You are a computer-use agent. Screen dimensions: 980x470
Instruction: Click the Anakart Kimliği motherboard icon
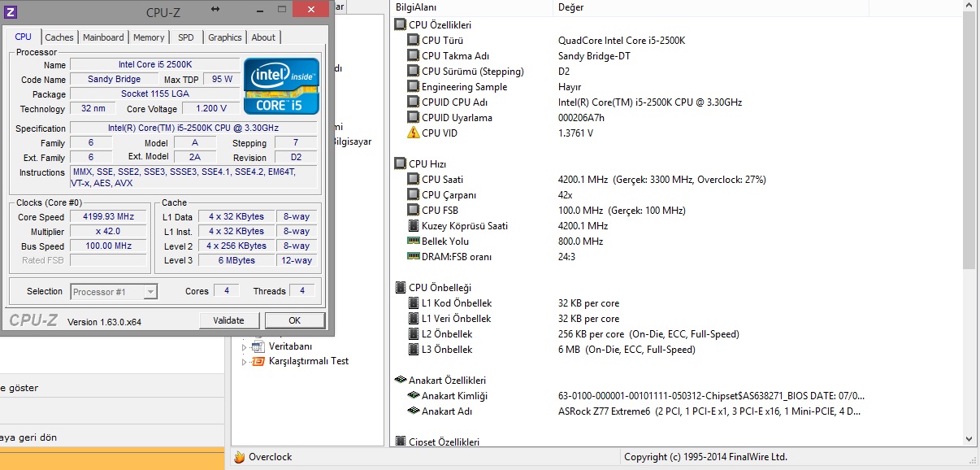412,396
